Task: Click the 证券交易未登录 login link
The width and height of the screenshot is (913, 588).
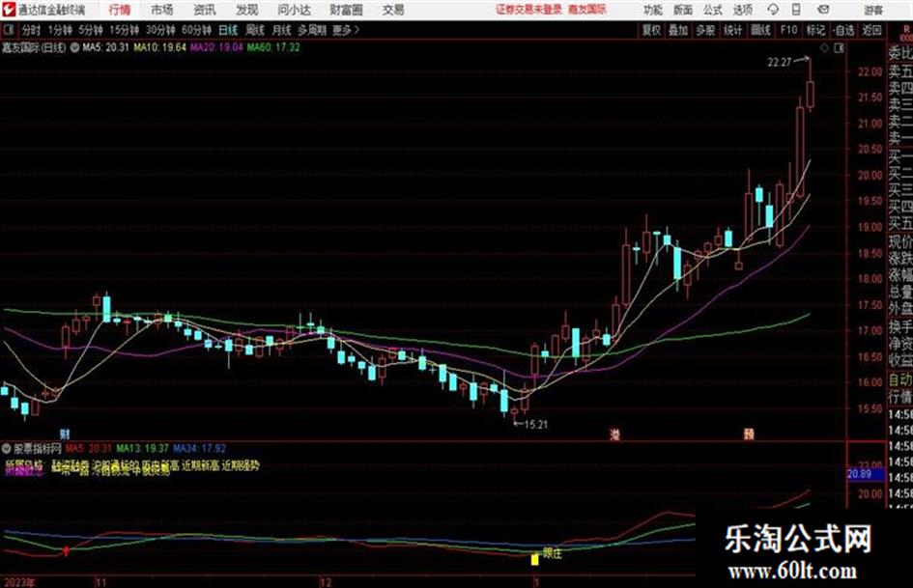Action: tap(528, 10)
